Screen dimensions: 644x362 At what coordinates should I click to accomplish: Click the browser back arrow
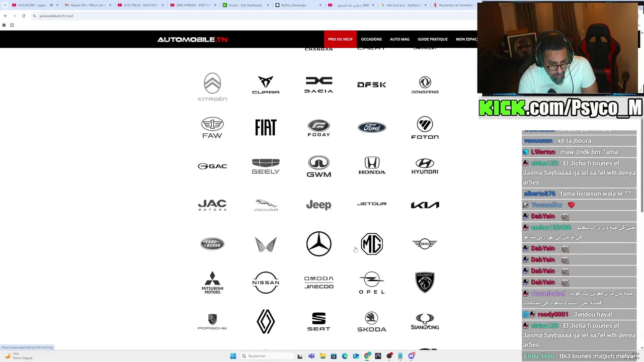(x=6, y=16)
